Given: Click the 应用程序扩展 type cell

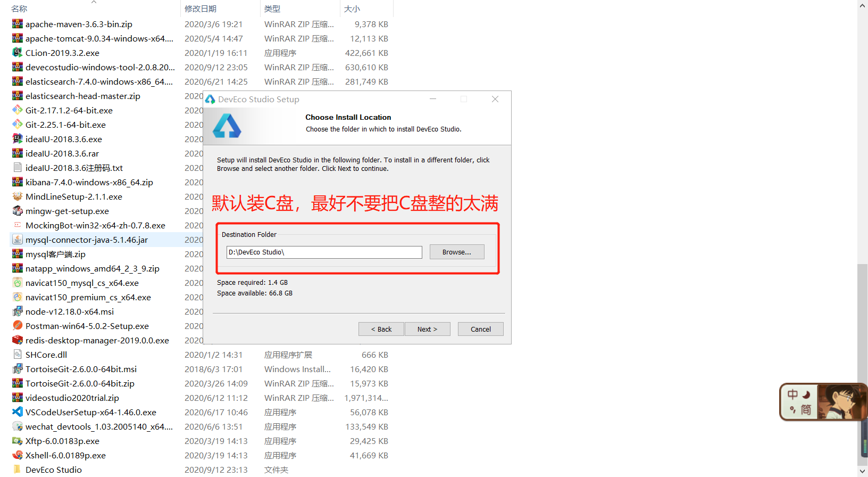Looking at the screenshot, I should coord(288,355).
